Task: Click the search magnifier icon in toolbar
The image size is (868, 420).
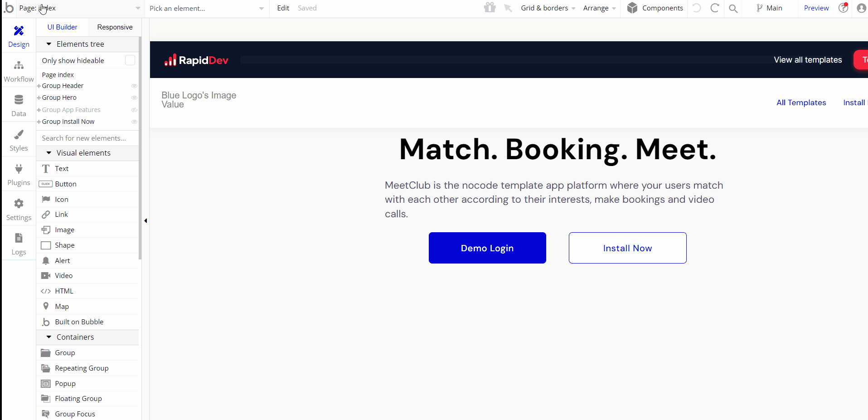Action: pos(733,8)
